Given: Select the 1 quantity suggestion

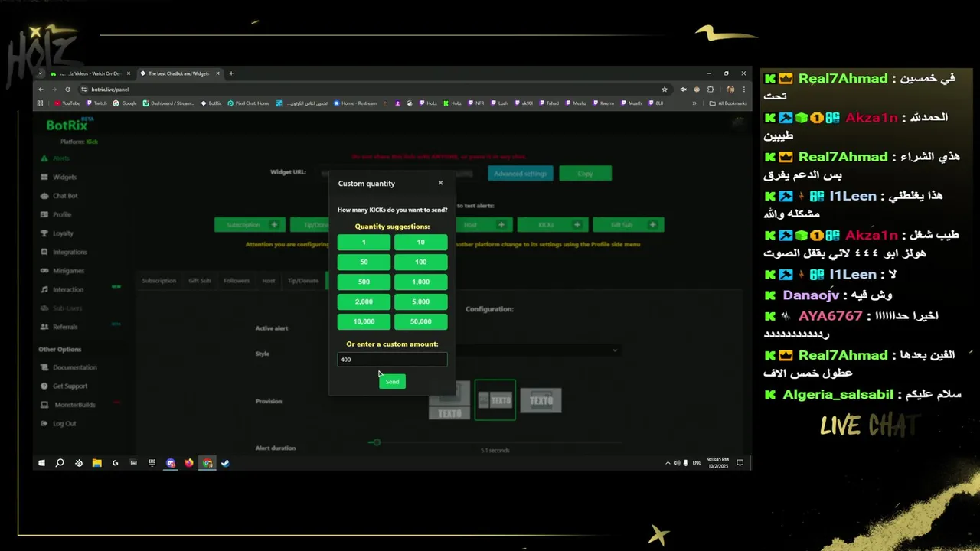Looking at the screenshot, I should click(x=364, y=243).
